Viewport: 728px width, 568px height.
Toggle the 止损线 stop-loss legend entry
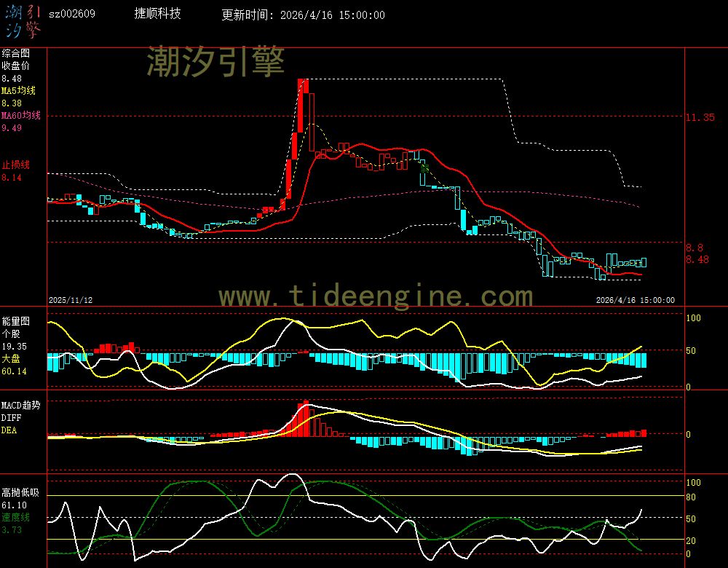click(x=15, y=165)
